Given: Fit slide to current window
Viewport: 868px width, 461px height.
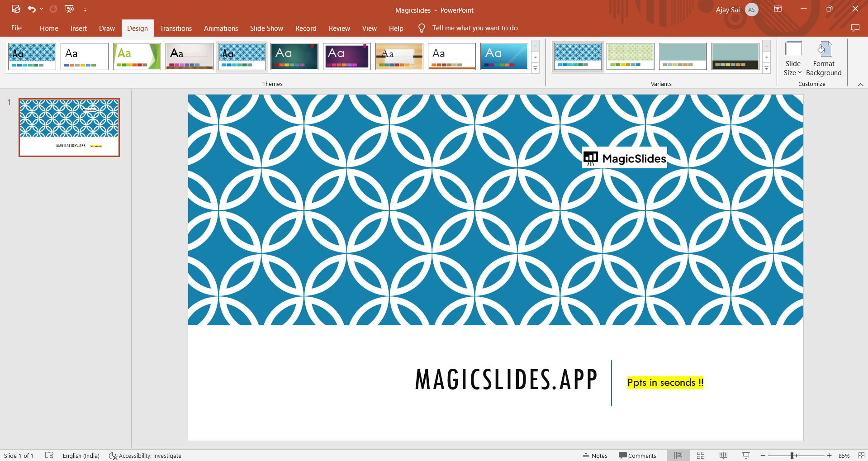Looking at the screenshot, I should (x=861, y=456).
